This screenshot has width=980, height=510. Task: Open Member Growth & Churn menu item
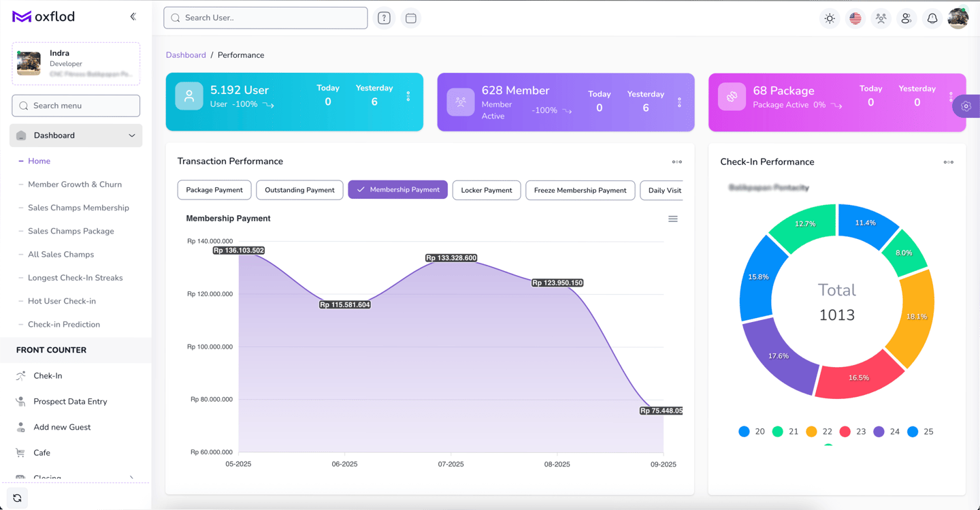coord(75,185)
